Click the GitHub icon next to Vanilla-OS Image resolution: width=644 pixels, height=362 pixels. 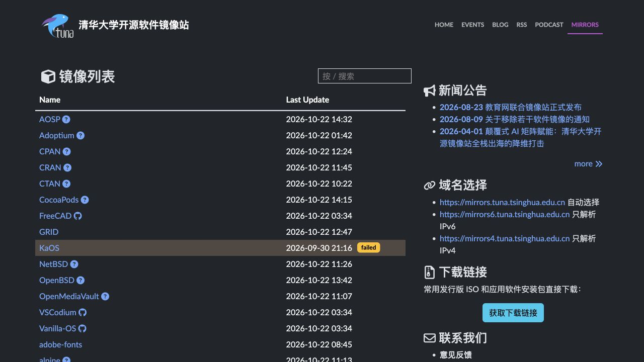tap(82, 328)
